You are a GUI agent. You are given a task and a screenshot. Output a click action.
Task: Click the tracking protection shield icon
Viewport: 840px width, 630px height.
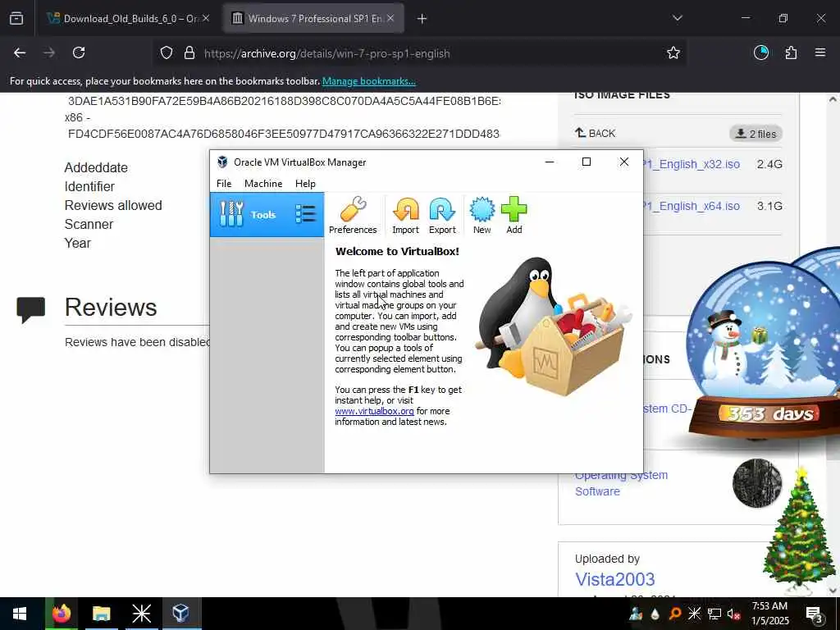[x=167, y=53]
